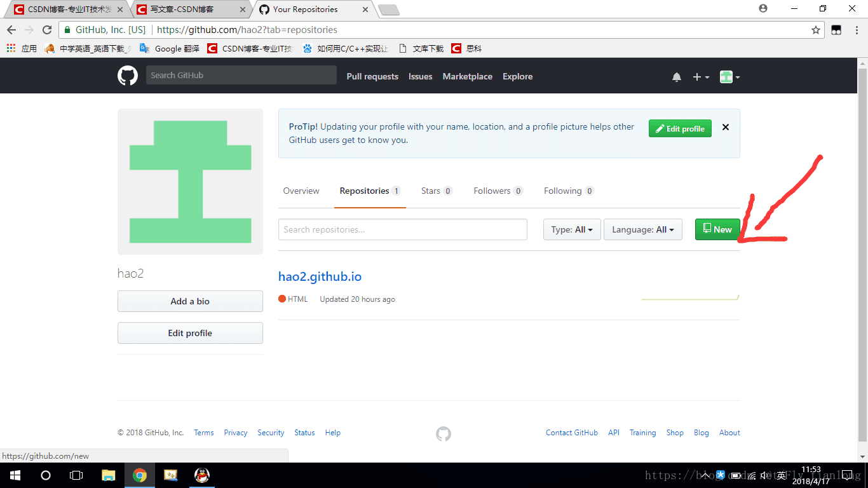Click the GitHub Octocat logo in header
The height and width of the screenshot is (488, 868).
[128, 76]
